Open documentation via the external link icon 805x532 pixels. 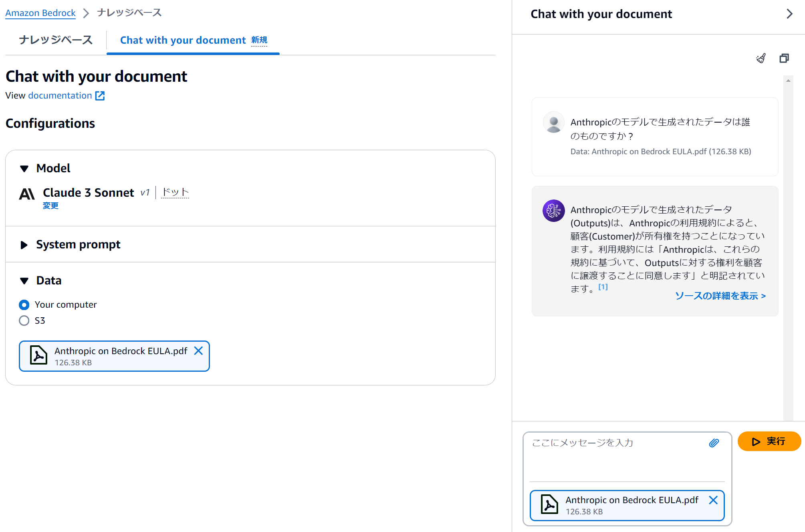click(100, 95)
